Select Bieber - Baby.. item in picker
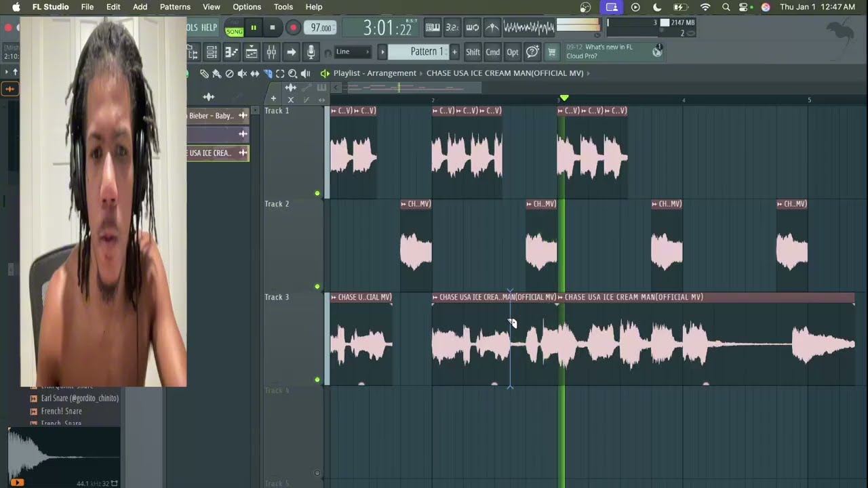 (x=218, y=116)
